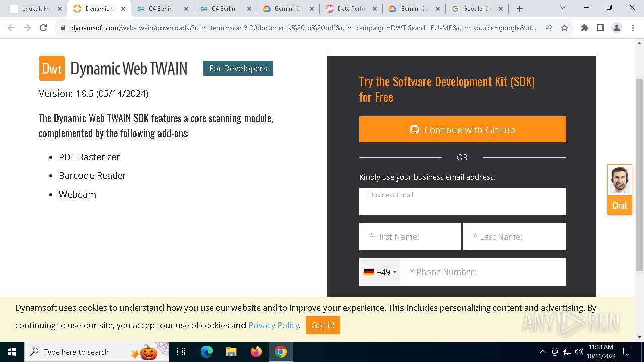The width and height of the screenshot is (644, 362).
Task: Click the Dynamic Web TWAIN heading
Action: click(x=129, y=69)
